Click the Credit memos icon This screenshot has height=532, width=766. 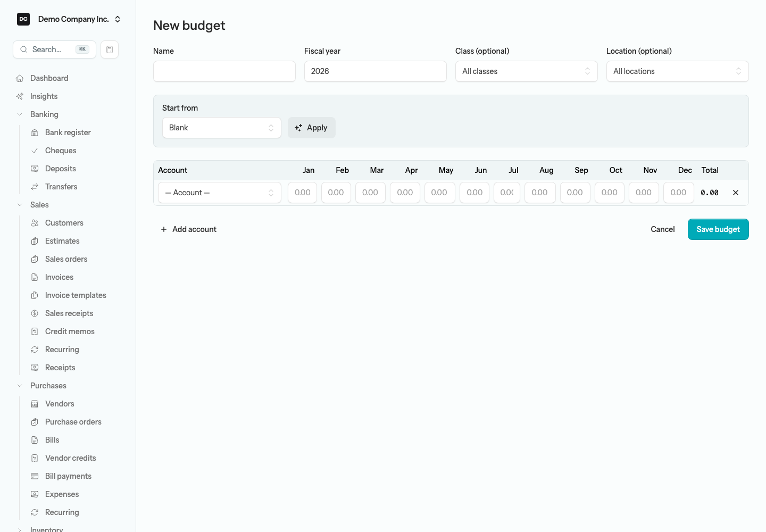[x=35, y=331]
